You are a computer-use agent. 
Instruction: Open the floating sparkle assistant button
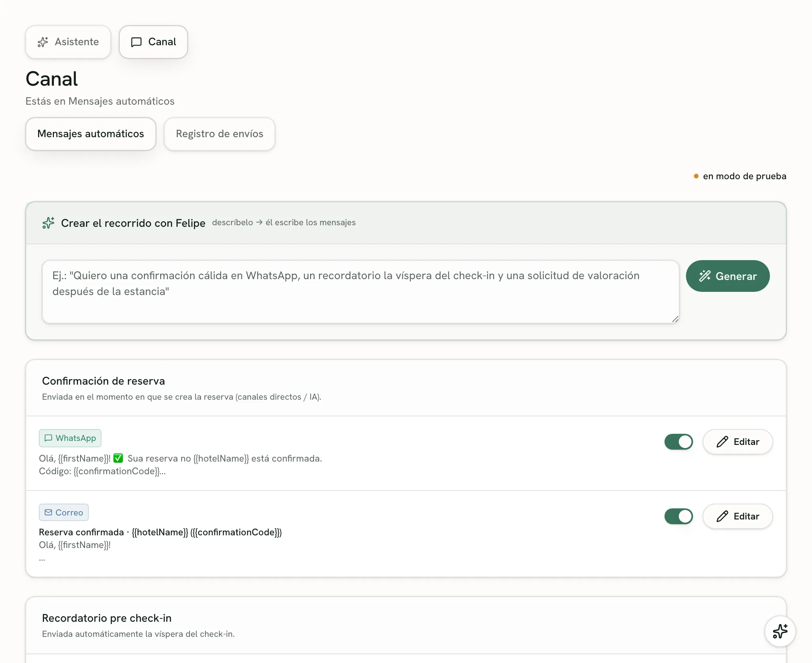[780, 631]
